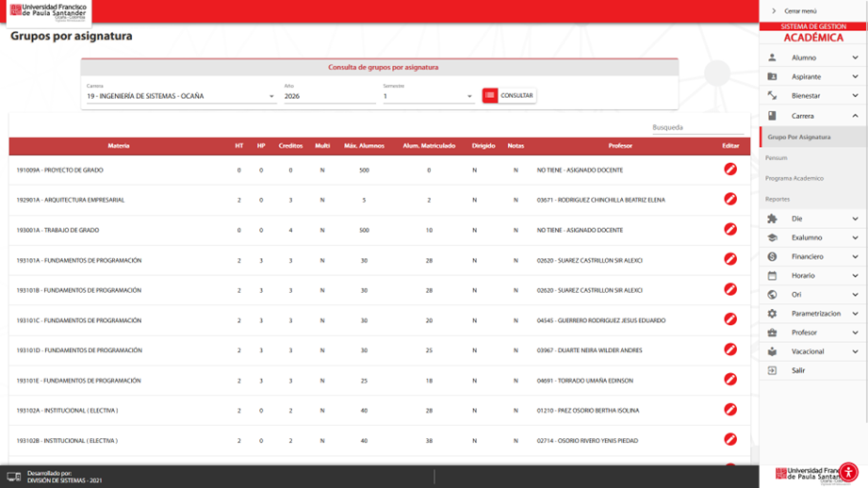Image resolution: width=868 pixels, height=488 pixels.
Task: Click the Busqueda search field
Action: point(697,127)
